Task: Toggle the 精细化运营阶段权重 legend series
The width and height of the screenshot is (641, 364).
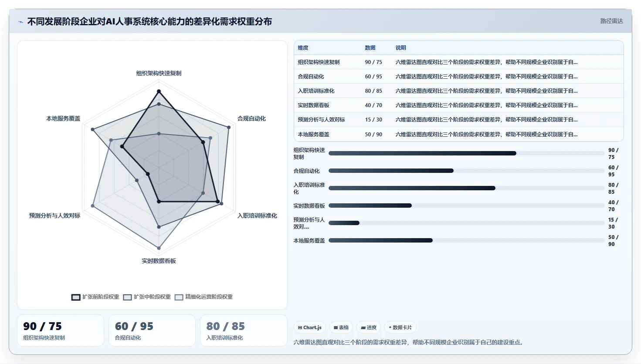Action: tap(203, 297)
